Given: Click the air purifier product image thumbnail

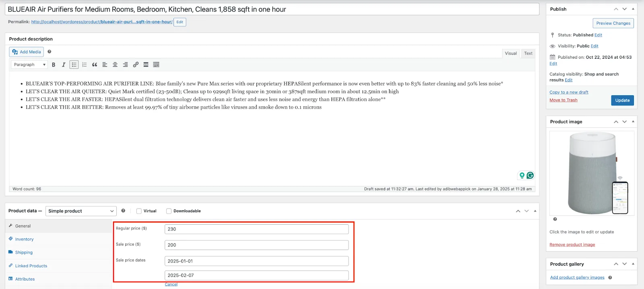Looking at the screenshot, I should point(592,173).
